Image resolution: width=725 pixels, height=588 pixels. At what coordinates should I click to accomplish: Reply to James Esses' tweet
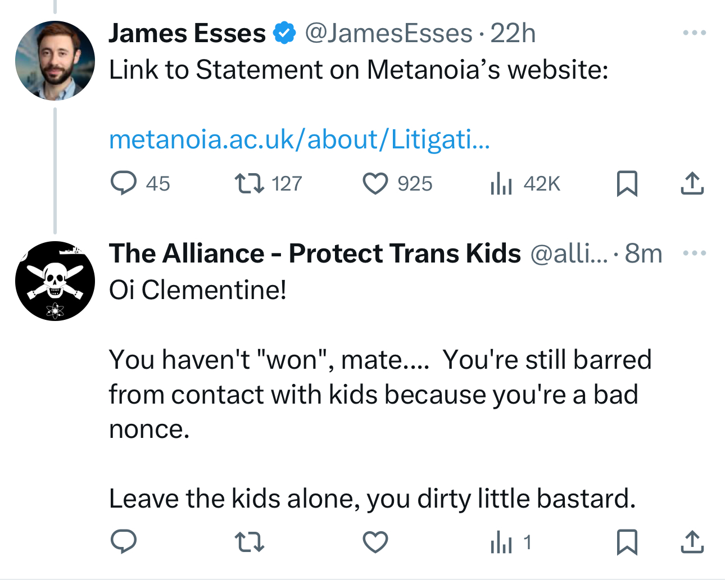pyautogui.click(x=124, y=183)
